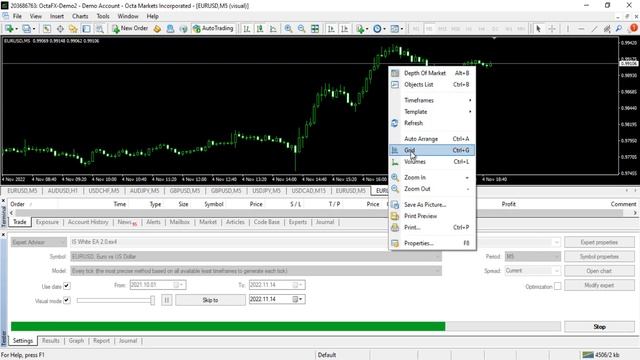Viewport: 640px width, 360px height.
Task: Open the Tools menu in menu bar
Action: point(103,16)
